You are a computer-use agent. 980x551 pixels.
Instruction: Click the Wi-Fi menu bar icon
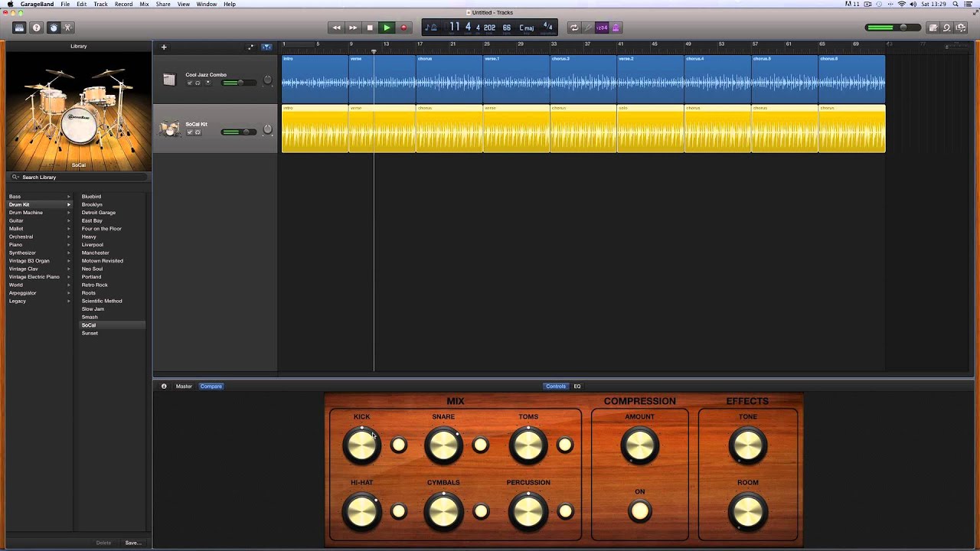point(902,5)
